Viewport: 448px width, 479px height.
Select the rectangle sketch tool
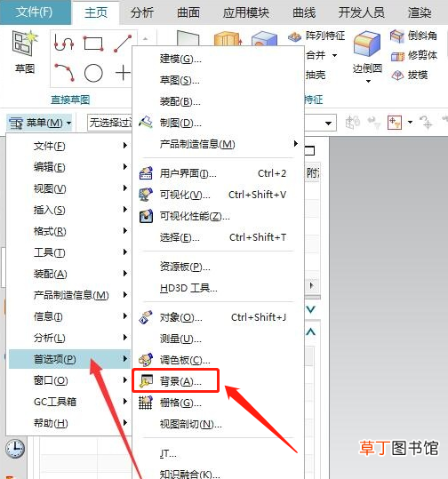pos(93,43)
